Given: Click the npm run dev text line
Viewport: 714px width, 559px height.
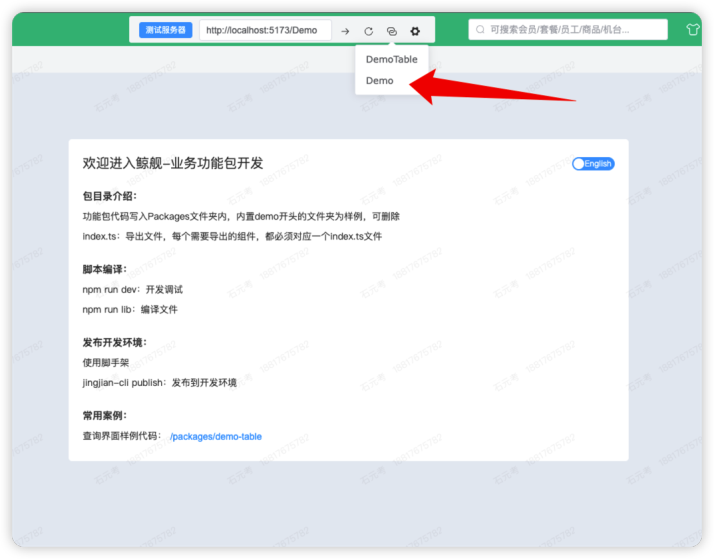Looking at the screenshot, I should pyautogui.click(x=133, y=290).
